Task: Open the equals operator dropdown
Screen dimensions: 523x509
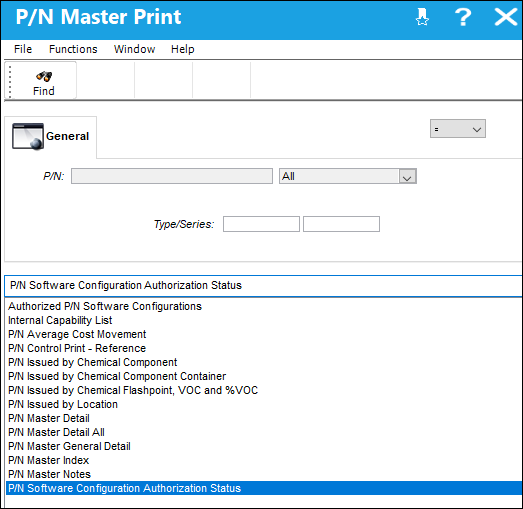Action: 458,129
